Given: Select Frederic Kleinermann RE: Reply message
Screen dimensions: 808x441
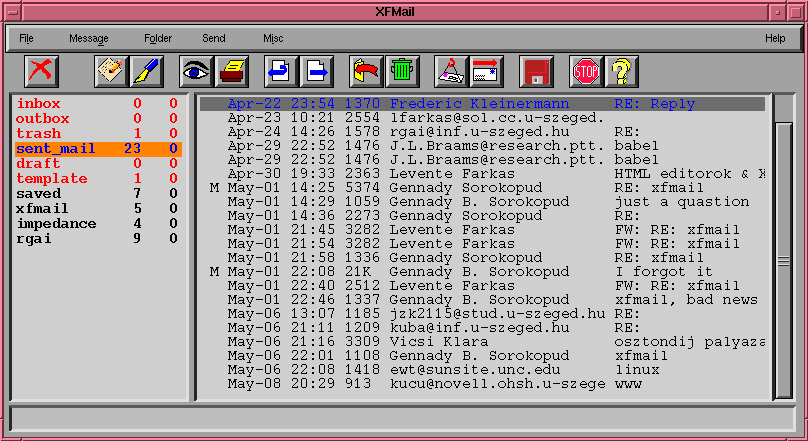Looking at the screenshot, I should (x=482, y=104).
